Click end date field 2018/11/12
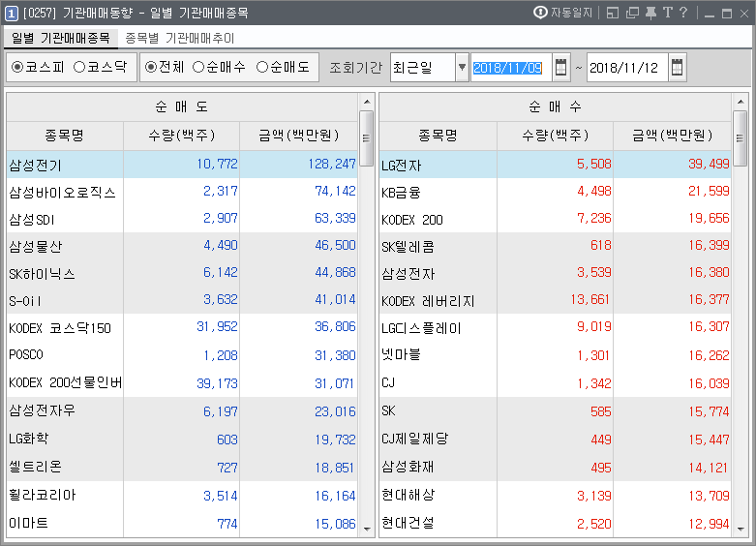 click(x=627, y=68)
